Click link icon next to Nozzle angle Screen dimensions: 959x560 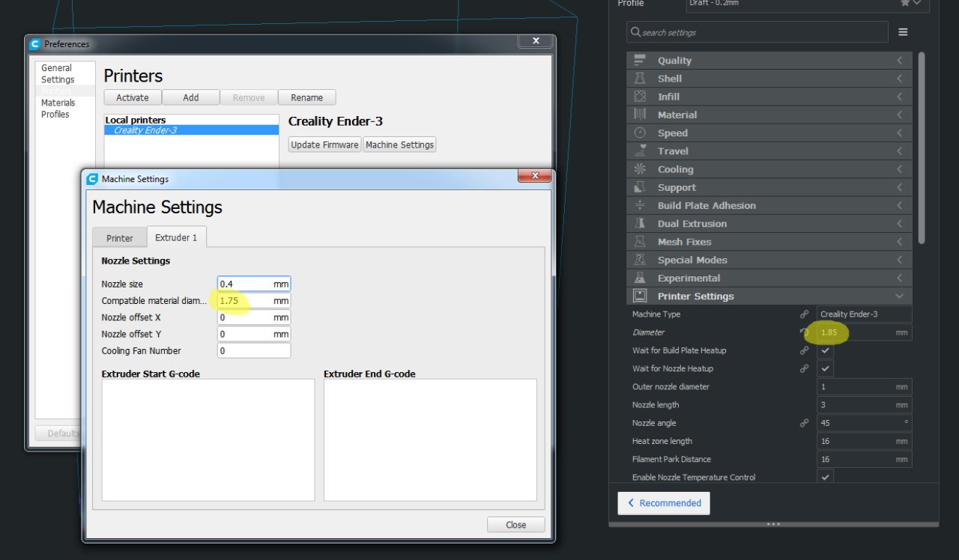(x=804, y=423)
